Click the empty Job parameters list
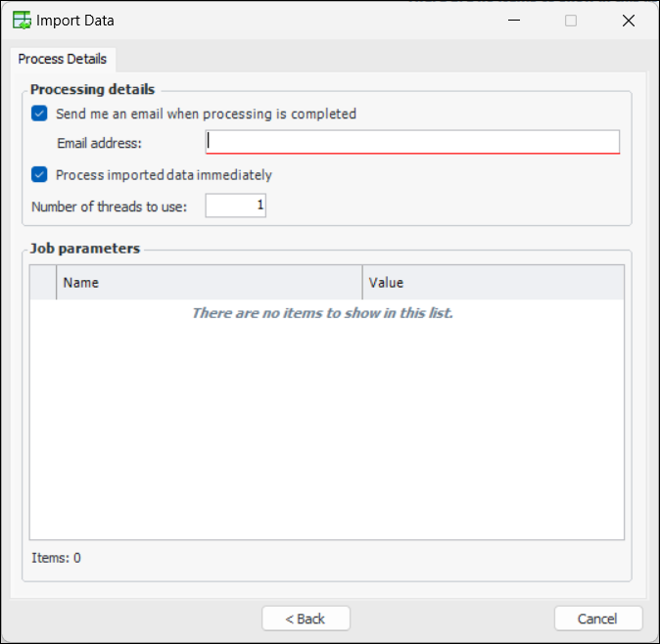The width and height of the screenshot is (660, 644). (326, 421)
